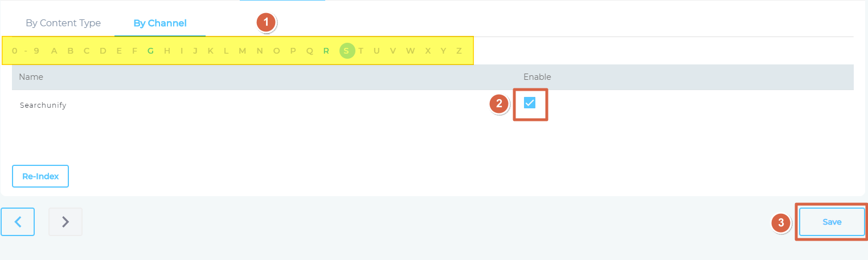Show channels starting with 0-9
Screen dimensions: 868x260
(x=26, y=51)
